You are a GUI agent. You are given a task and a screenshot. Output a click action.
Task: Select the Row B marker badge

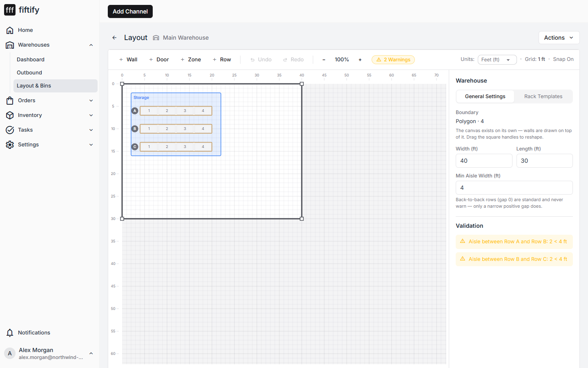click(135, 129)
